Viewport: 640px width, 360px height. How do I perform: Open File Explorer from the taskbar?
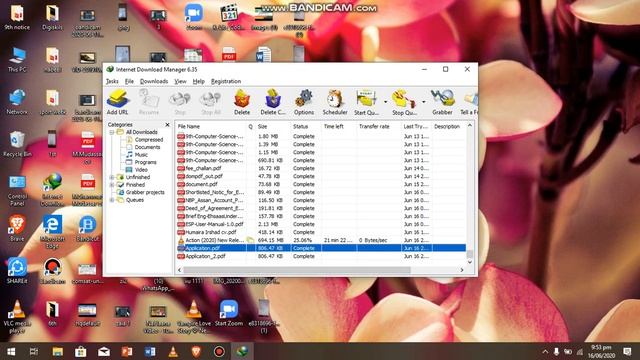coord(58,351)
